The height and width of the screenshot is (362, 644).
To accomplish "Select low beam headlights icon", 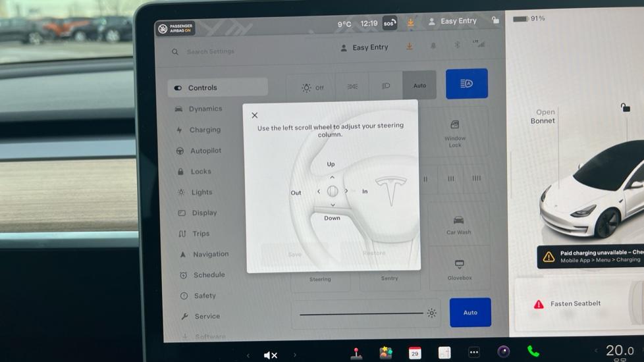I will pyautogui.click(x=386, y=86).
